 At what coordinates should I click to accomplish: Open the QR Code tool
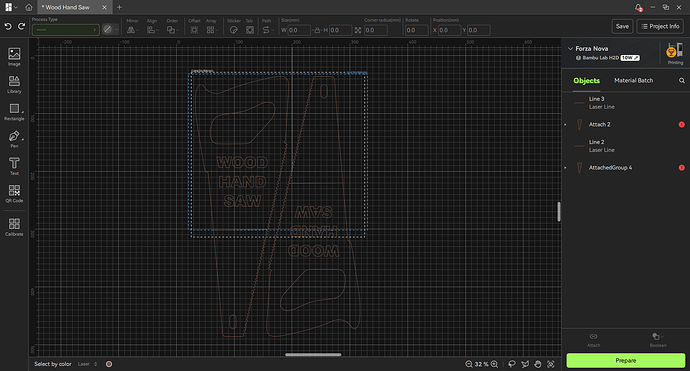click(x=14, y=193)
